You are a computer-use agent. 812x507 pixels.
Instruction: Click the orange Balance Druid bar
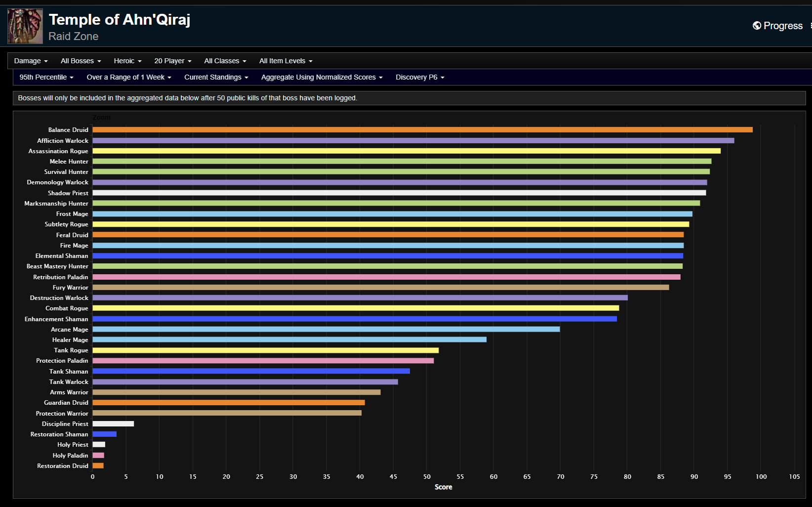tap(422, 130)
